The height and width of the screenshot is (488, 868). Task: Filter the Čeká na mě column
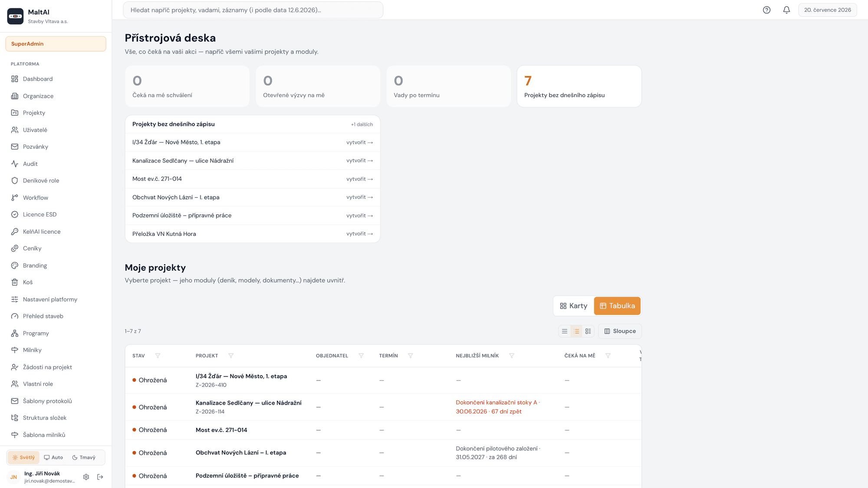click(608, 356)
